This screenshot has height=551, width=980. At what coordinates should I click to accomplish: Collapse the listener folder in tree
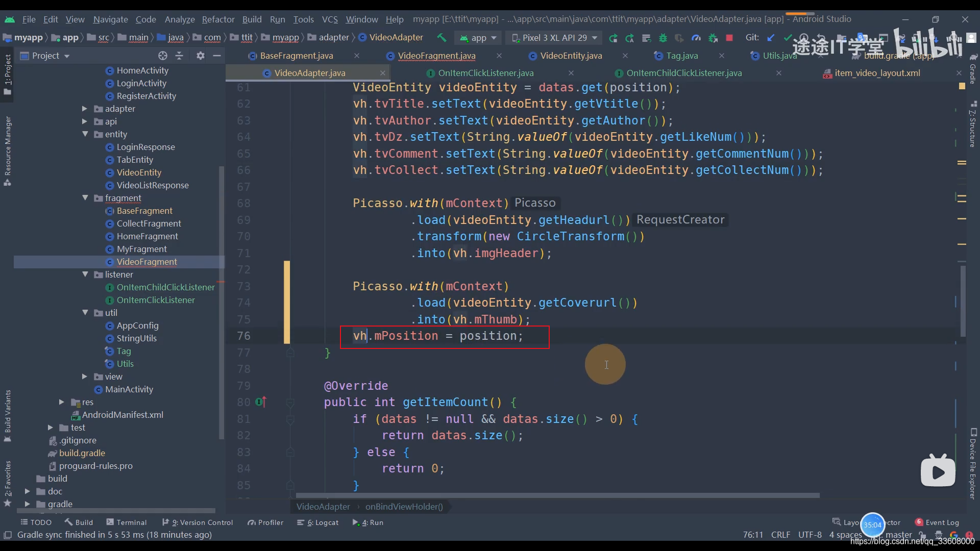pyautogui.click(x=85, y=274)
